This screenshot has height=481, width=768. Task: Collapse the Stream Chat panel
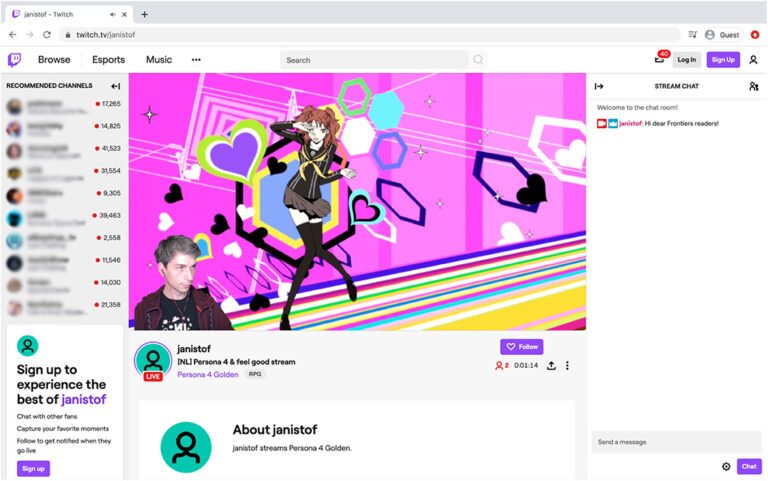coord(599,86)
